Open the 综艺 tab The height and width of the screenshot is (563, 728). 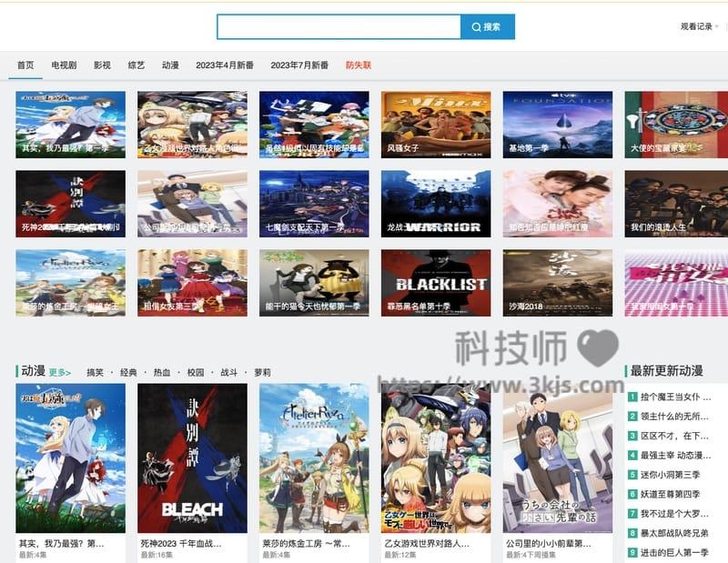coord(136,65)
